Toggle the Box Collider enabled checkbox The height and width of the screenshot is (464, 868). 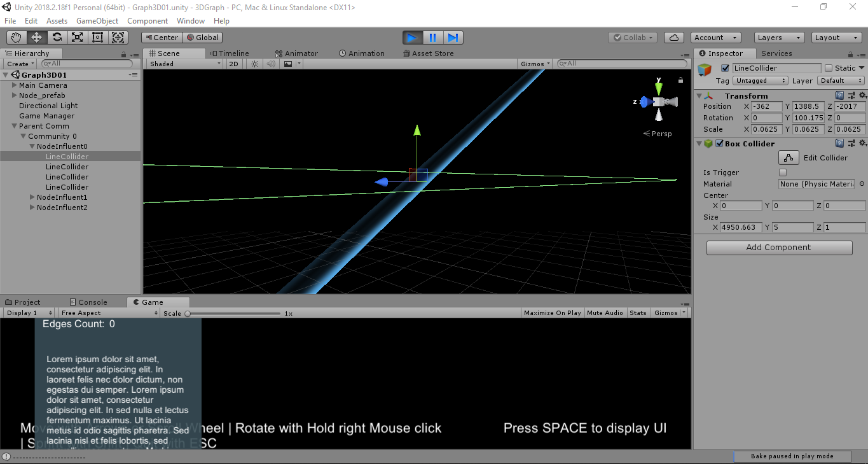719,143
